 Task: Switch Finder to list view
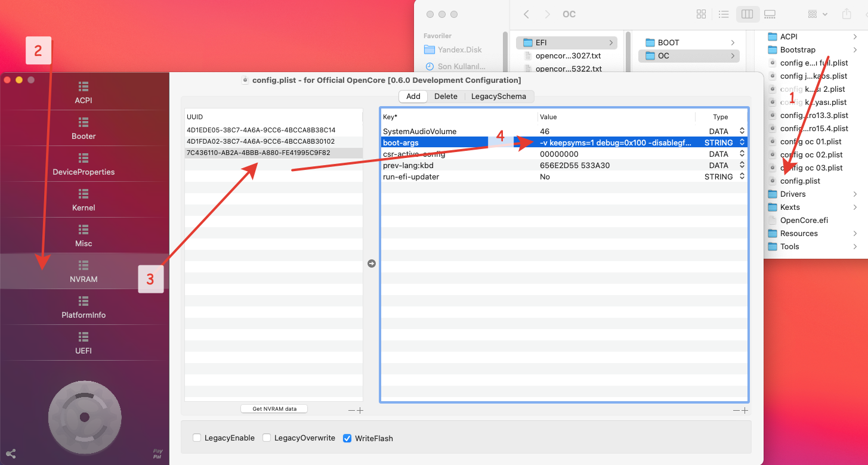[x=724, y=14]
